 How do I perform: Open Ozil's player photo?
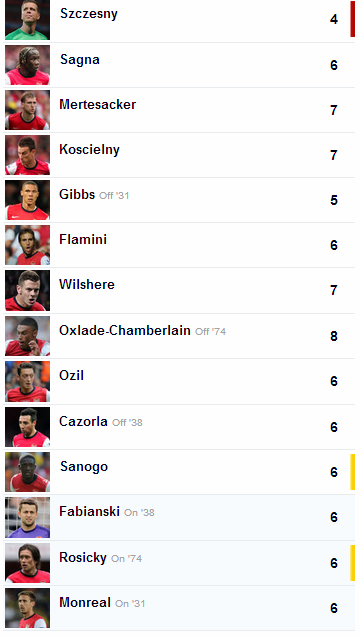pos(27,382)
